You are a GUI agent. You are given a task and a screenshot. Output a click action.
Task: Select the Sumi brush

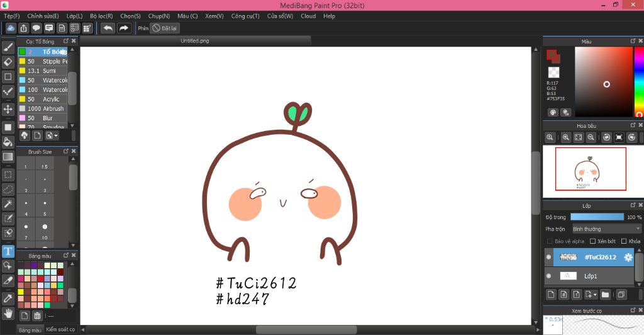[43, 71]
